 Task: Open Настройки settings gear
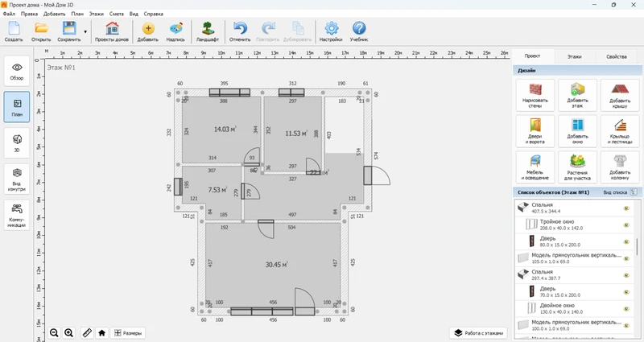[331, 31]
